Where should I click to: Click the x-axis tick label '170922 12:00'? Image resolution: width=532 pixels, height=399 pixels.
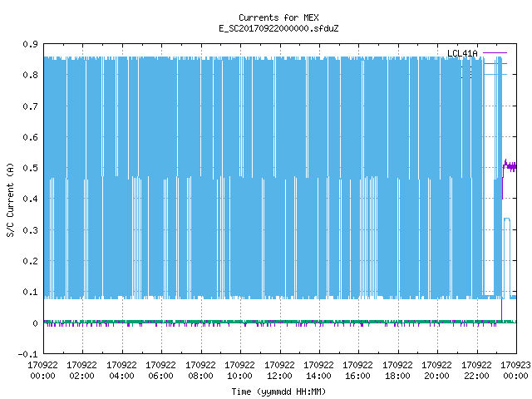coord(279,370)
